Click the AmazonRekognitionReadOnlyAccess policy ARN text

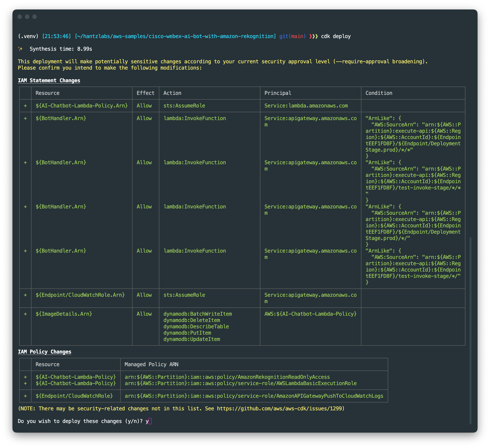227,377
